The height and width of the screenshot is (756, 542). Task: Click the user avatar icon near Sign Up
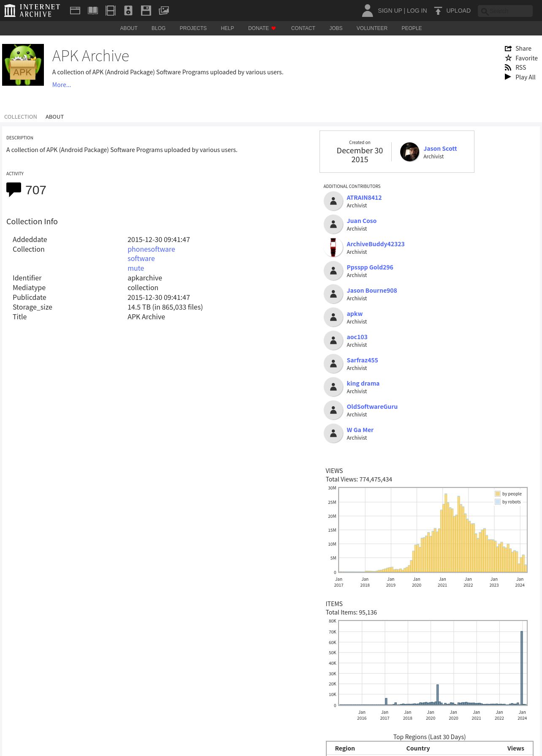[367, 11]
